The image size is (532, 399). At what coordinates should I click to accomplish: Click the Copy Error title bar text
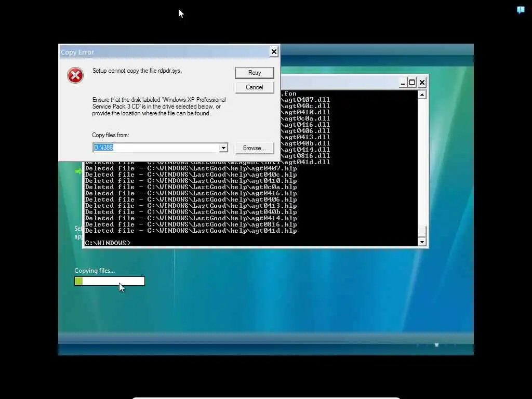(77, 52)
